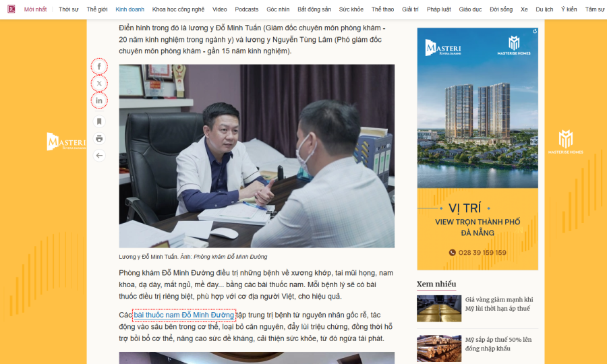Select Khoa học công nghệ in navigation
This screenshot has height=364, width=607.
[x=179, y=9]
